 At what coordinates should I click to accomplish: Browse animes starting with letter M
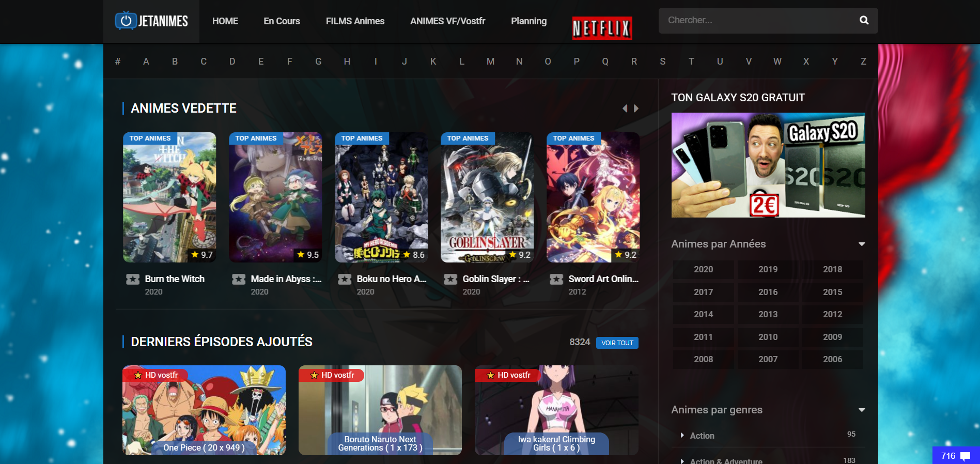[x=490, y=61]
